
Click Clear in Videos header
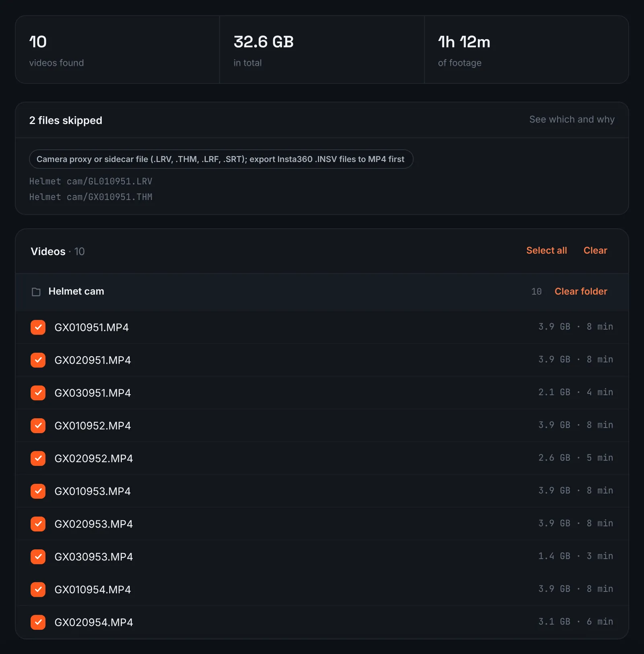tap(595, 251)
